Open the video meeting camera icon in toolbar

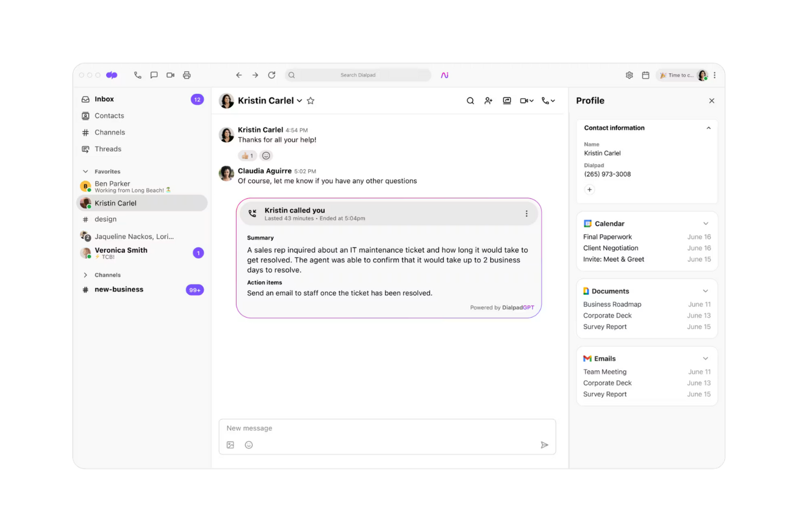pos(170,75)
